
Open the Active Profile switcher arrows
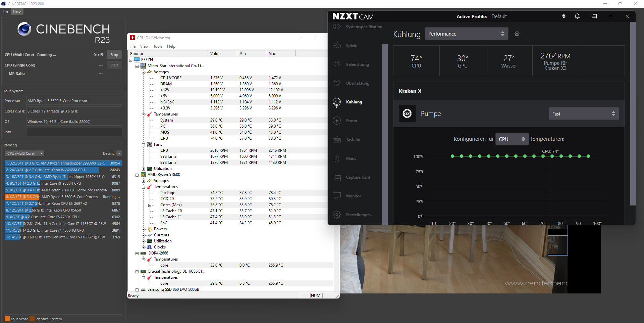click(x=563, y=16)
